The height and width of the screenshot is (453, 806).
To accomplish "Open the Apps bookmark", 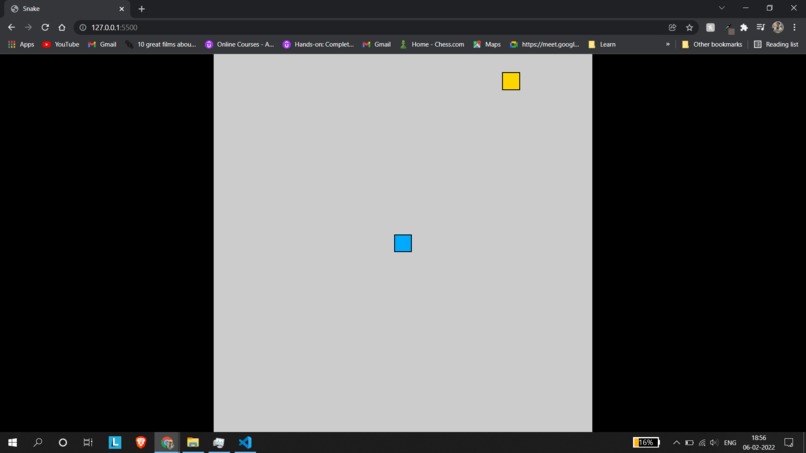I will pyautogui.click(x=21, y=44).
